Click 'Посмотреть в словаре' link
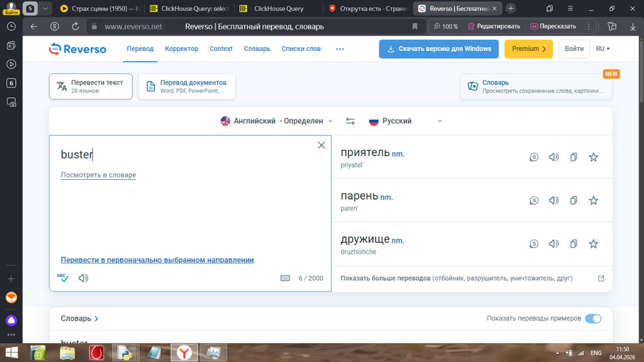Screen dimensions: 644x362 point(98,175)
